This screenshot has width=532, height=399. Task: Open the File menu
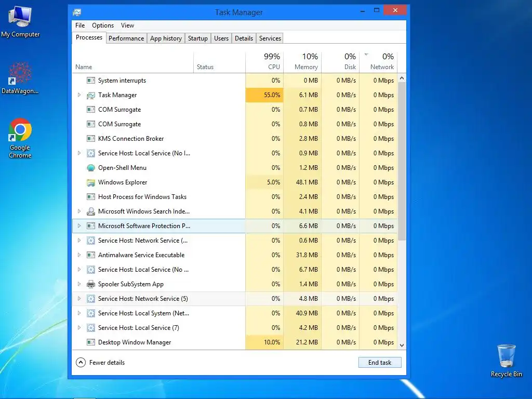(x=80, y=25)
